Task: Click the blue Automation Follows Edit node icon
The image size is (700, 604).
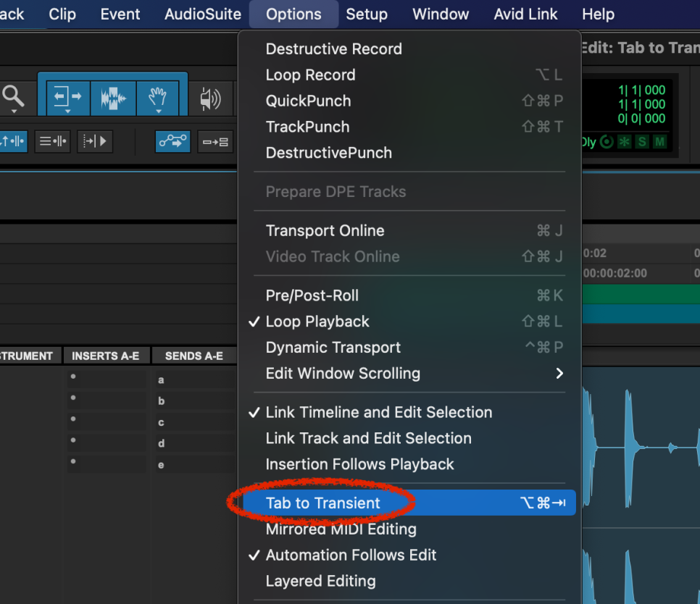Action: pos(172,142)
